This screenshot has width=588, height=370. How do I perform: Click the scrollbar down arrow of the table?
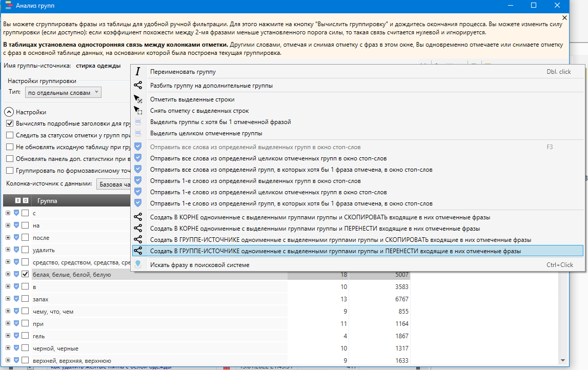562,360
